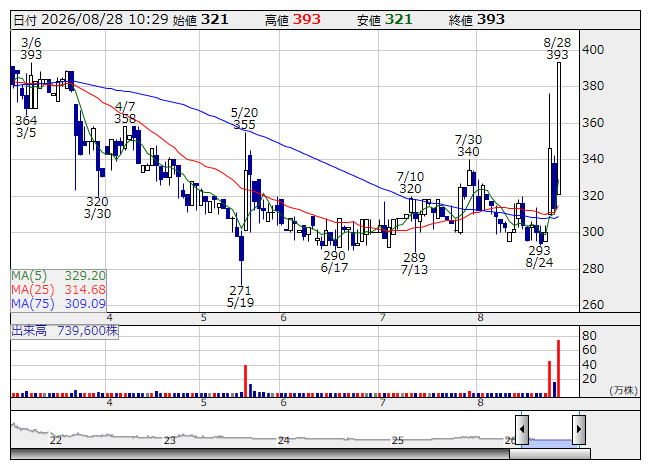
Task: Click the 260 price axis label
Action: tap(593, 305)
